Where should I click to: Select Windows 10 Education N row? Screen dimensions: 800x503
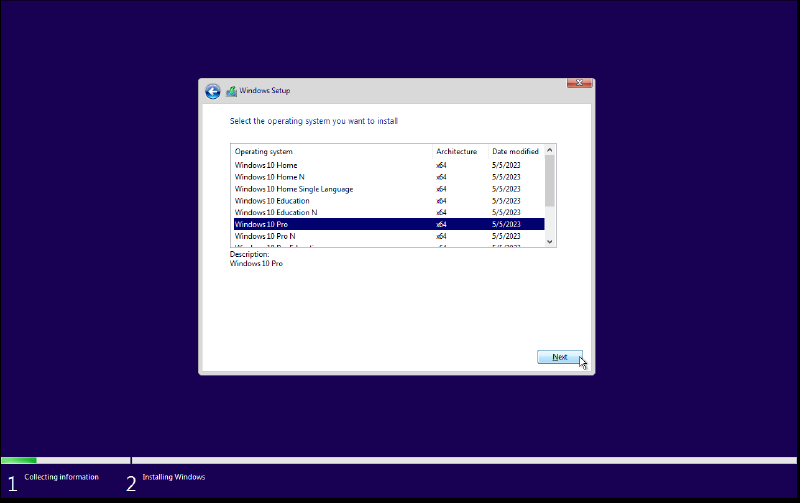[x=389, y=213]
